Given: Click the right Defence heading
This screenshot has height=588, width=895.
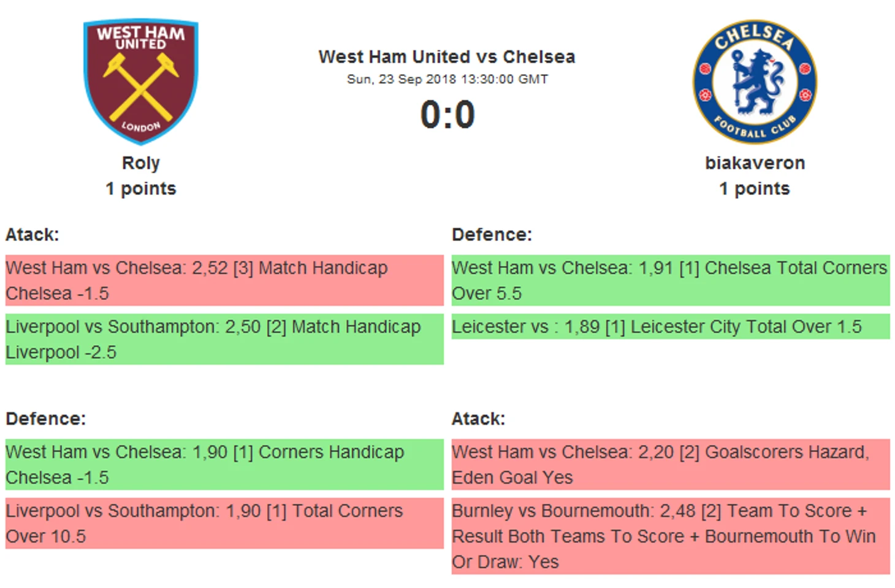Looking at the screenshot, I should click(x=492, y=235).
